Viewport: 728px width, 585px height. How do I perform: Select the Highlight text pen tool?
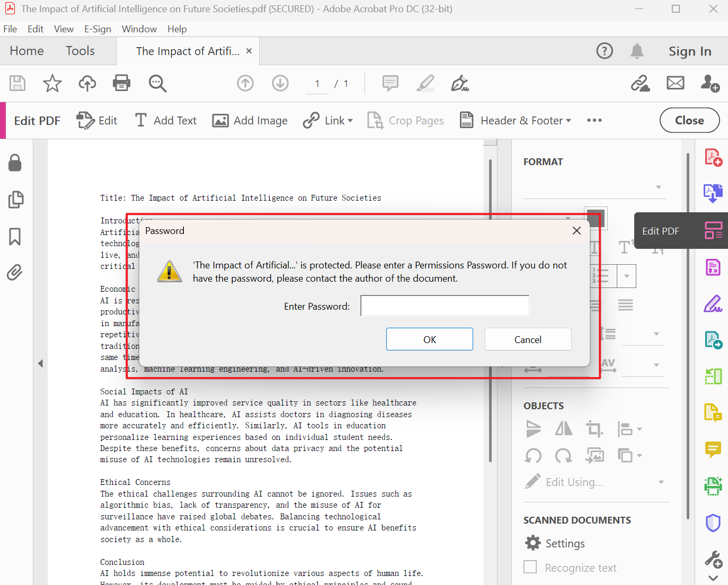tap(425, 83)
